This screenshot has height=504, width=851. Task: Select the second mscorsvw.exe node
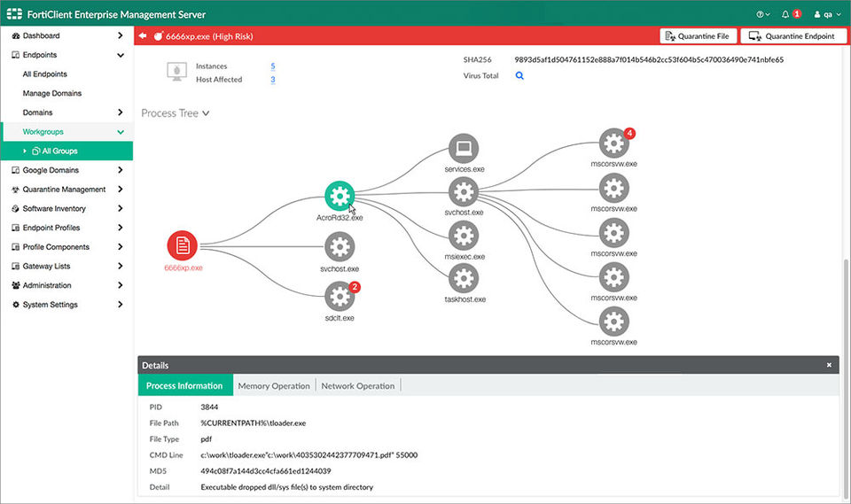(x=613, y=189)
